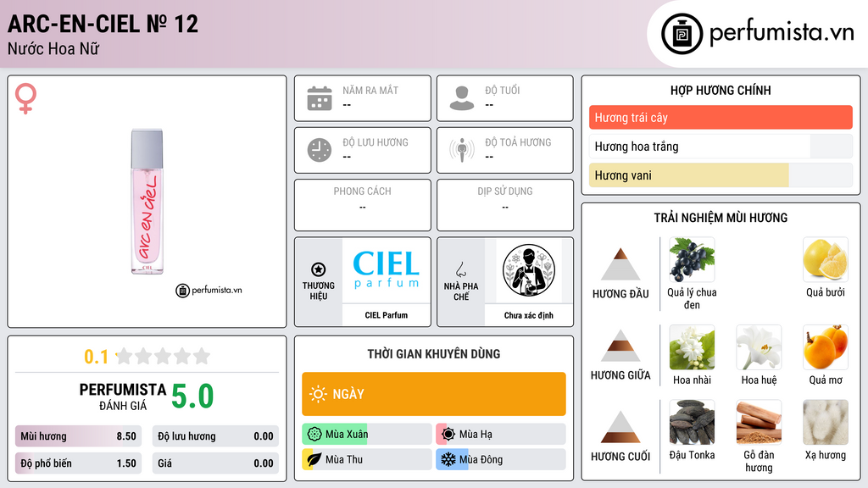Click the calendar icon for Năm ra mắt
The height and width of the screenshot is (488, 868).
pos(320,98)
